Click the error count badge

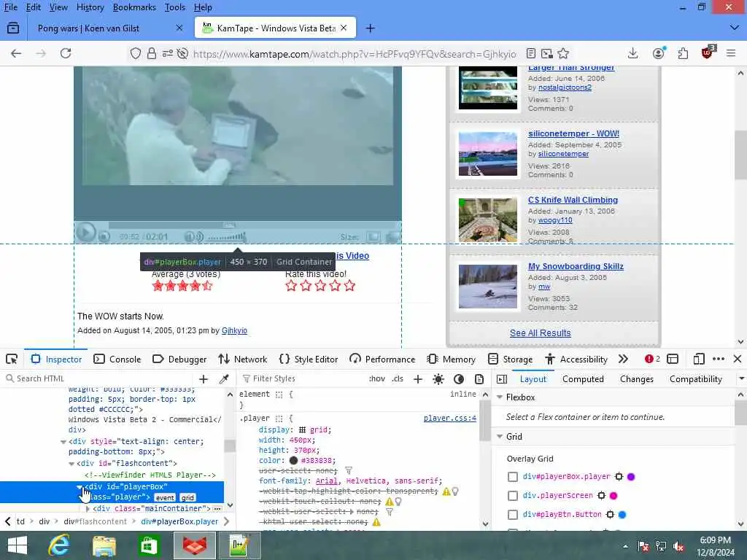(x=652, y=359)
